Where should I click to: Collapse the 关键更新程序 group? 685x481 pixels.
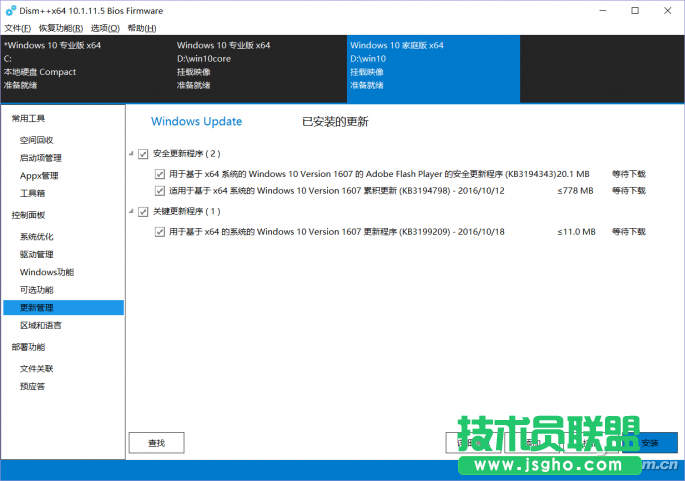(131, 212)
